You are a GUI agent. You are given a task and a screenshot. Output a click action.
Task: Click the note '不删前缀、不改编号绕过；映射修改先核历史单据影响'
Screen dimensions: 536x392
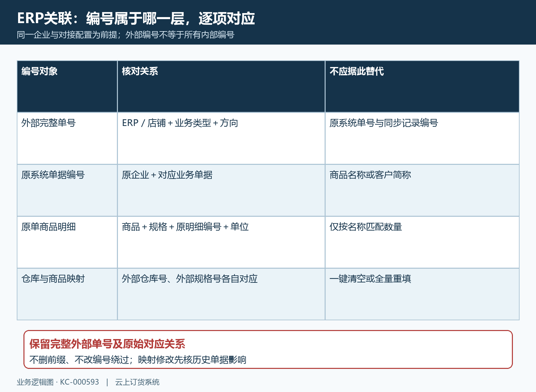(x=138, y=360)
